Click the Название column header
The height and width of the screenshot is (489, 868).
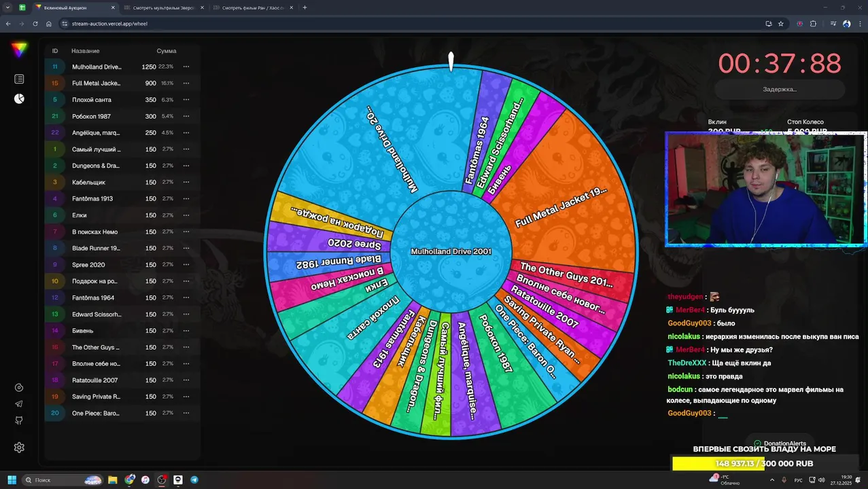[x=86, y=51]
